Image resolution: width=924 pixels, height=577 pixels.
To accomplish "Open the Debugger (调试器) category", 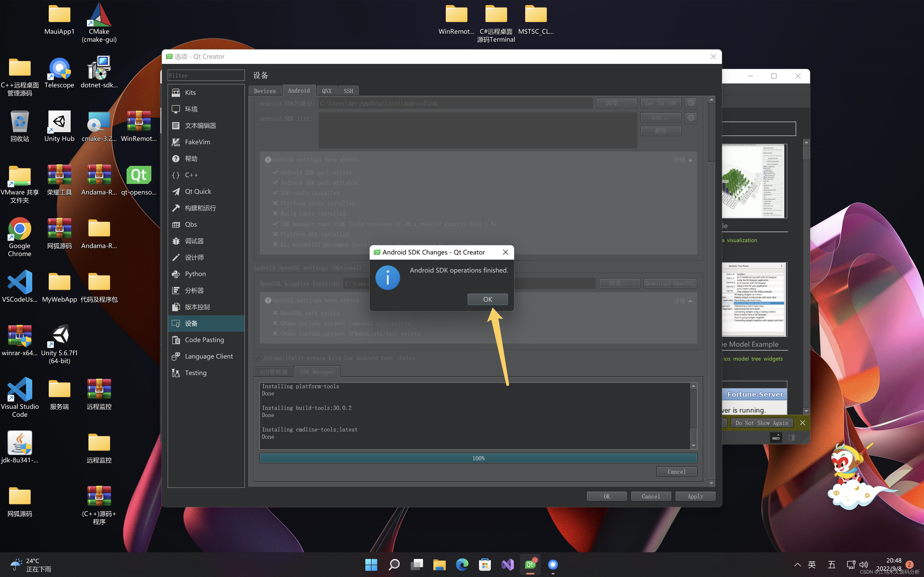I will click(x=194, y=241).
